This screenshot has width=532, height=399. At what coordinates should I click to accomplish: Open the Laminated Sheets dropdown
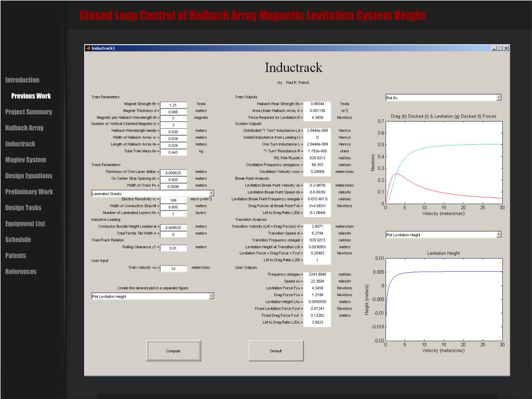153,194
